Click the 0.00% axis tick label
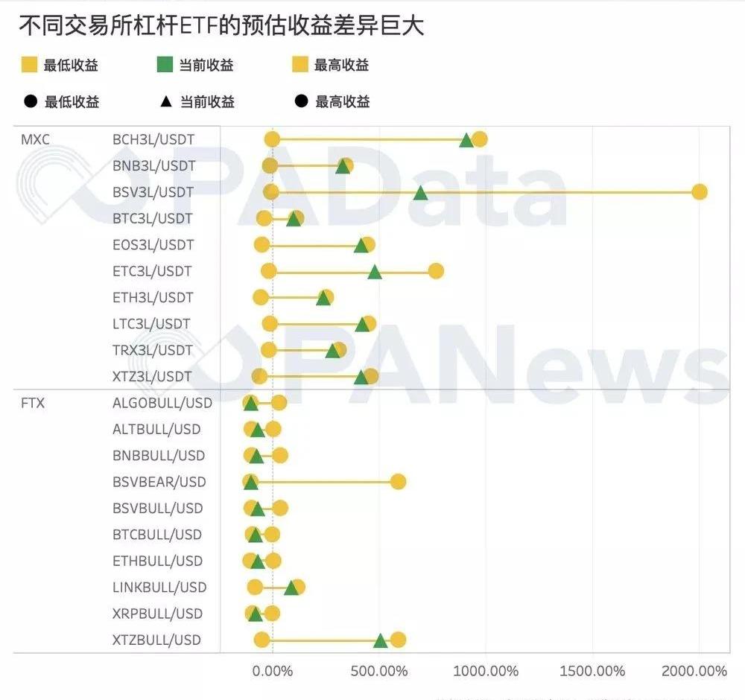The image size is (745, 700). pyautogui.click(x=273, y=671)
